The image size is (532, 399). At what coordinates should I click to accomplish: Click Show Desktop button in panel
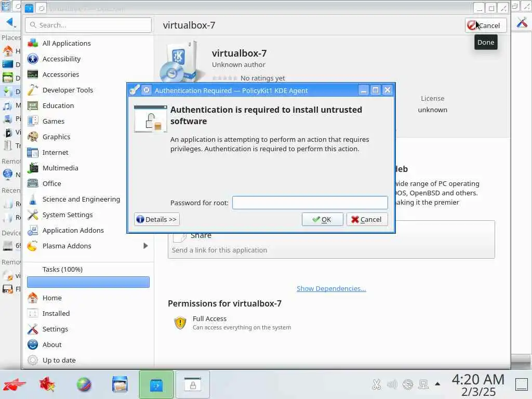(x=521, y=385)
